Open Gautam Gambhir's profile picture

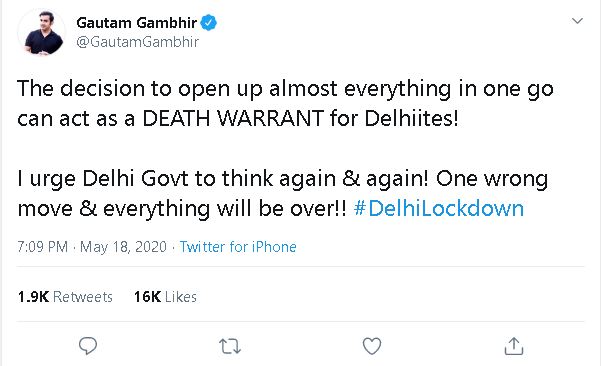click(x=41, y=33)
